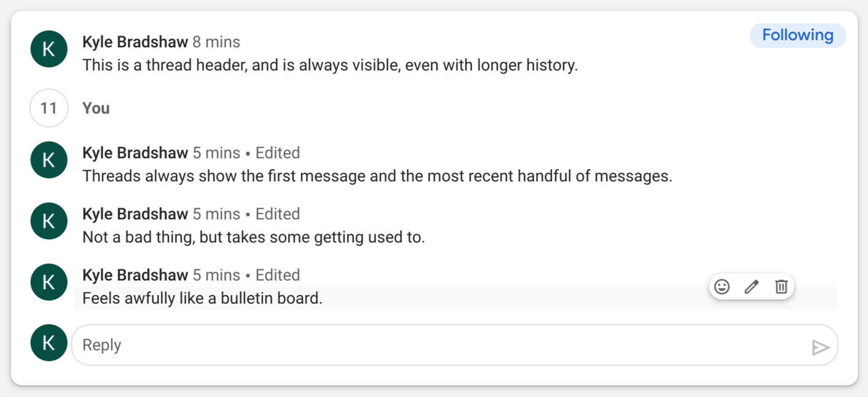868x397 pixels.
Task: Click the 8 mins timestamp on the header message
Action: 216,42
